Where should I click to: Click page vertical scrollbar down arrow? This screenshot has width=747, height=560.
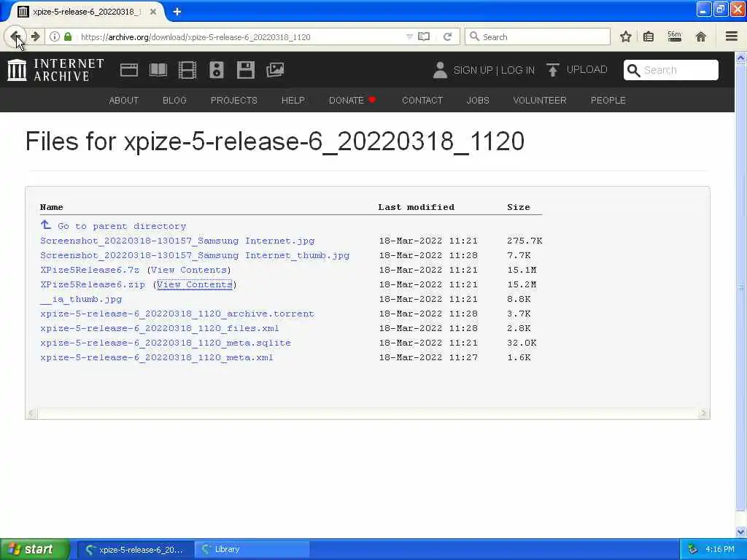tap(741, 532)
